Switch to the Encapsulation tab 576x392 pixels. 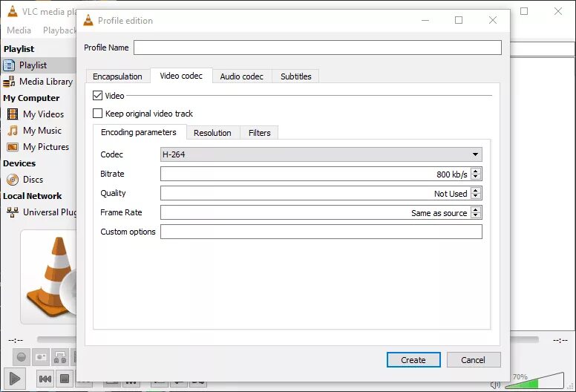(117, 76)
